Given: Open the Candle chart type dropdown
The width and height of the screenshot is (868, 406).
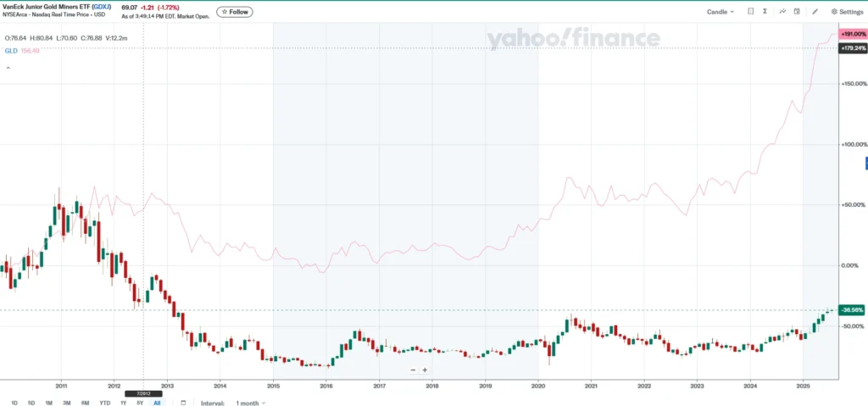Looking at the screenshot, I should (721, 12).
